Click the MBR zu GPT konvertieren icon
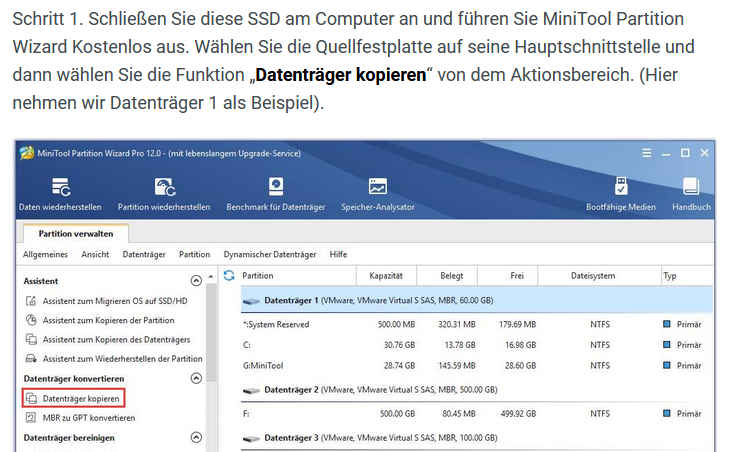The width and height of the screenshot is (755, 452). click(31, 417)
